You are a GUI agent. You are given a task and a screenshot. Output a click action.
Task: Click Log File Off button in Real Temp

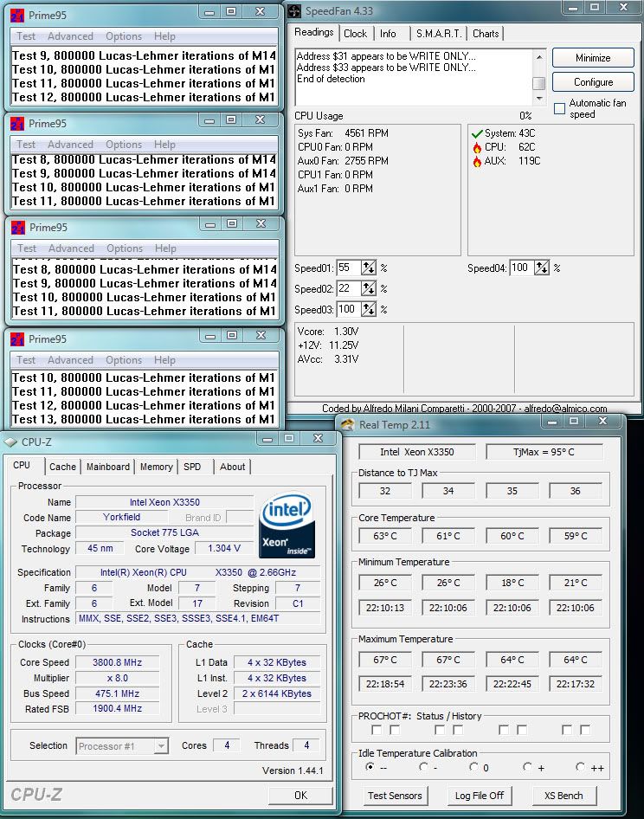[x=479, y=796]
